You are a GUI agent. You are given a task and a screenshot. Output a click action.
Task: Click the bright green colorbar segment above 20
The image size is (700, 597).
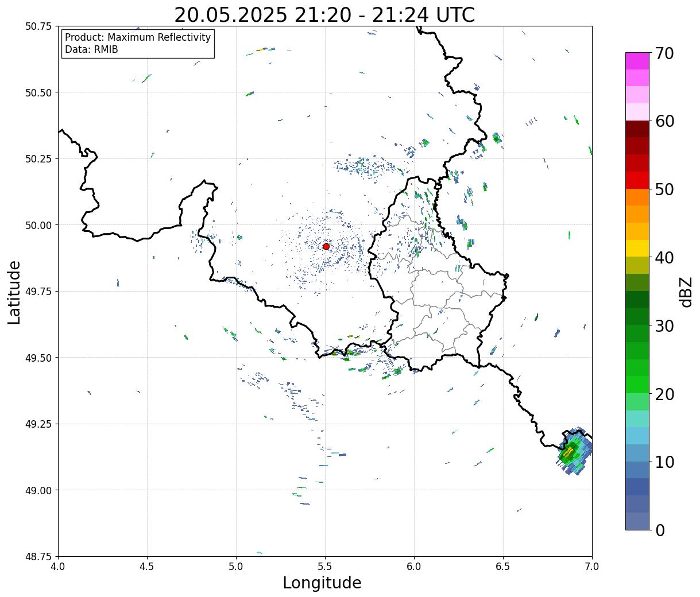pos(637,385)
